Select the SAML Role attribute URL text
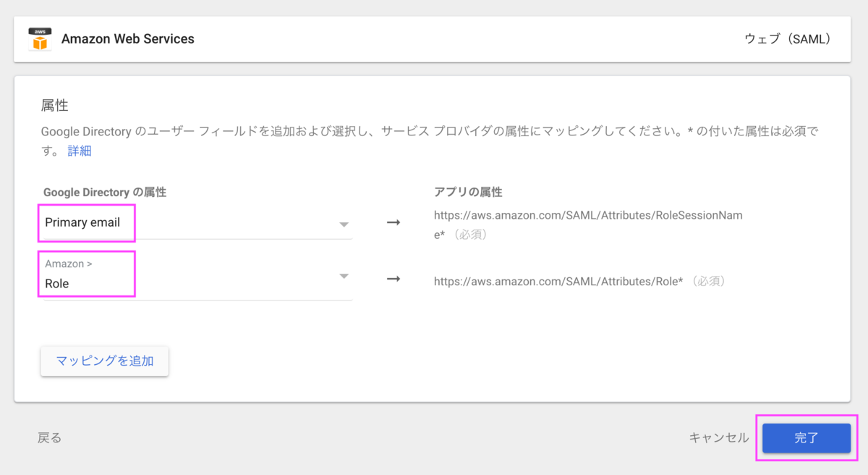The width and height of the screenshot is (868, 475). pos(557,281)
